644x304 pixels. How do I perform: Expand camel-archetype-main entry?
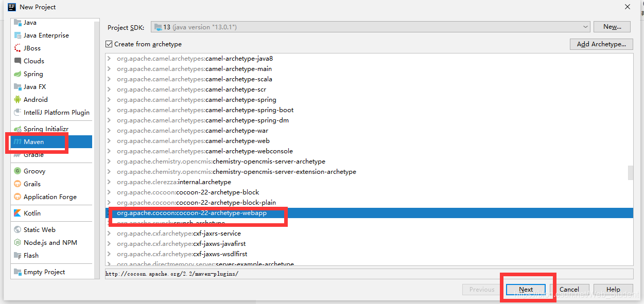[x=109, y=69]
